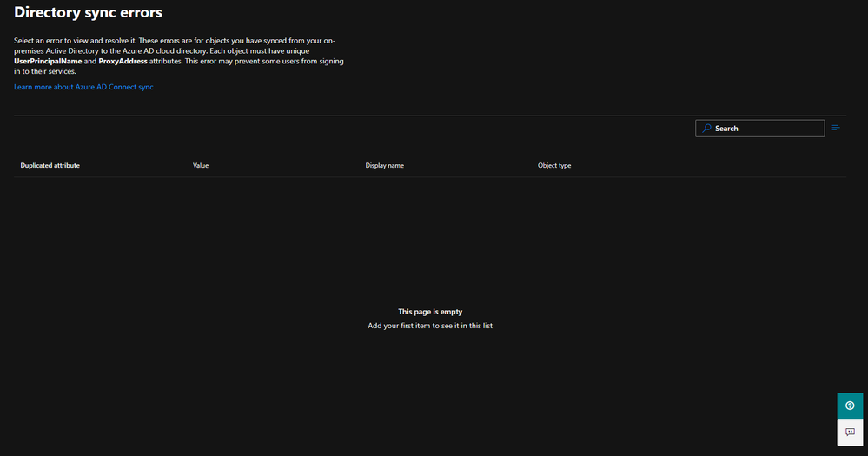Click the magnifier icon in Search box
868x456 pixels.
[706, 129]
